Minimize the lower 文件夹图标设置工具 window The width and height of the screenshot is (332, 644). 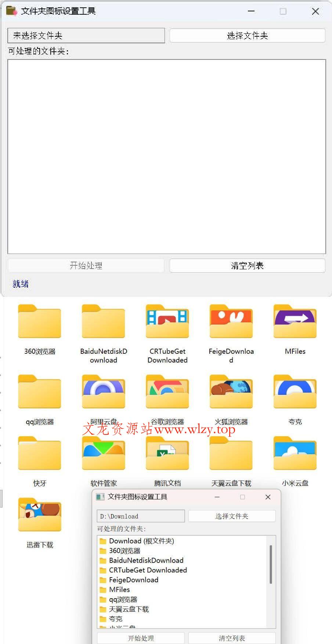pos(217,497)
